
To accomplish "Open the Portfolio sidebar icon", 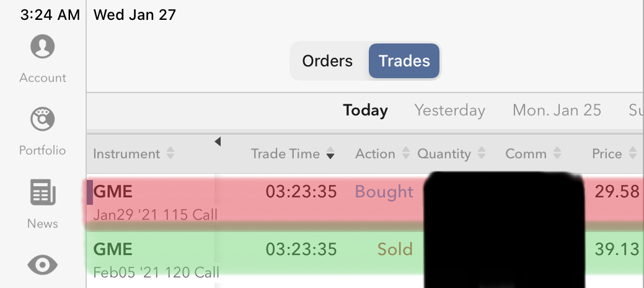I will click(42, 119).
